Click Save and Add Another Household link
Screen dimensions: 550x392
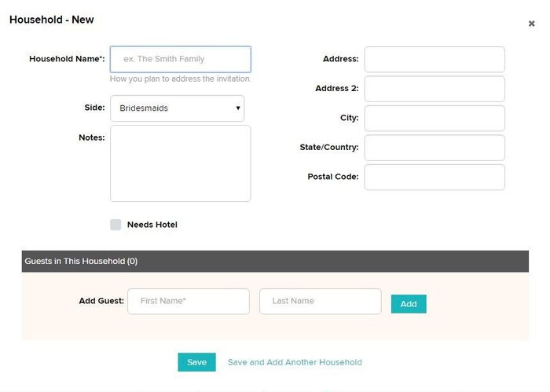pyautogui.click(x=295, y=362)
